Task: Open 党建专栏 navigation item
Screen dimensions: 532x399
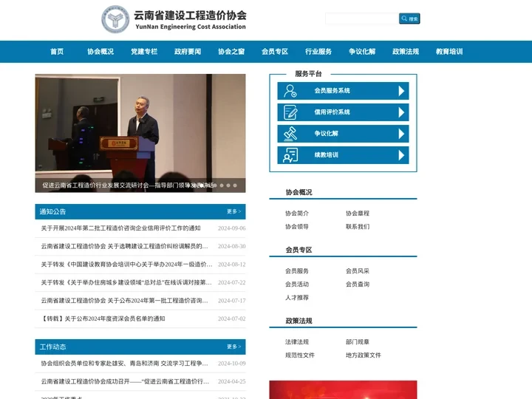Action: (x=144, y=52)
